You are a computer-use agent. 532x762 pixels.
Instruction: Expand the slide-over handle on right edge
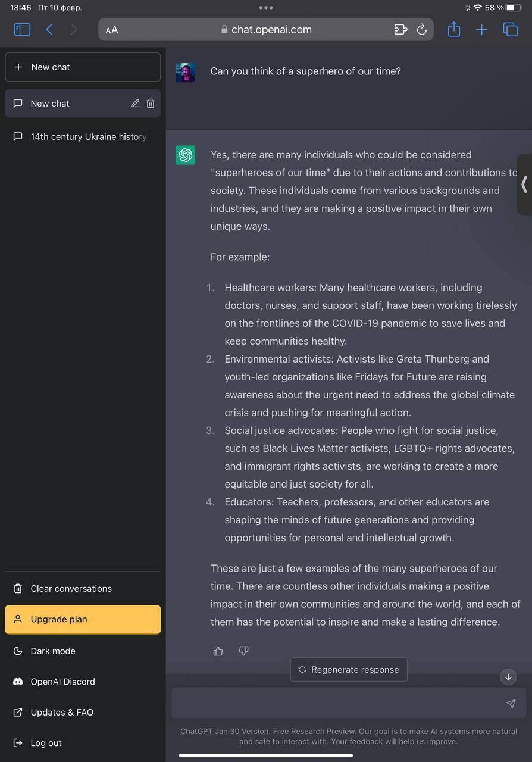click(x=524, y=185)
